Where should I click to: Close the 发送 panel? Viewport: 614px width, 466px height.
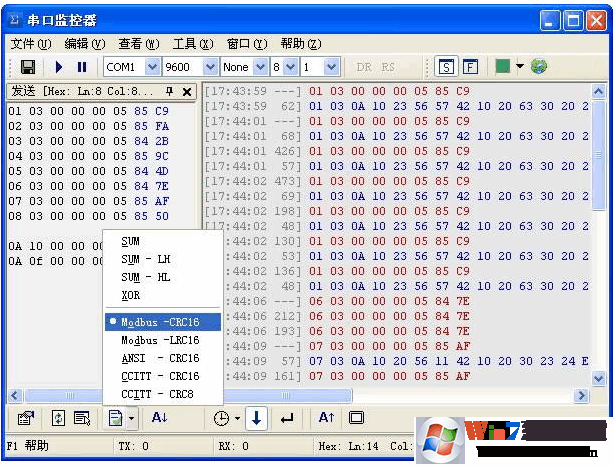[x=187, y=92]
